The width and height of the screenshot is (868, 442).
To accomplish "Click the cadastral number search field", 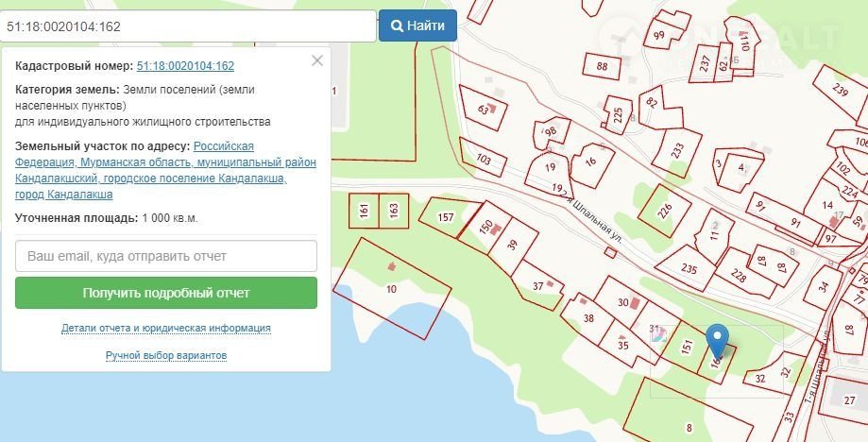I will click(189, 26).
